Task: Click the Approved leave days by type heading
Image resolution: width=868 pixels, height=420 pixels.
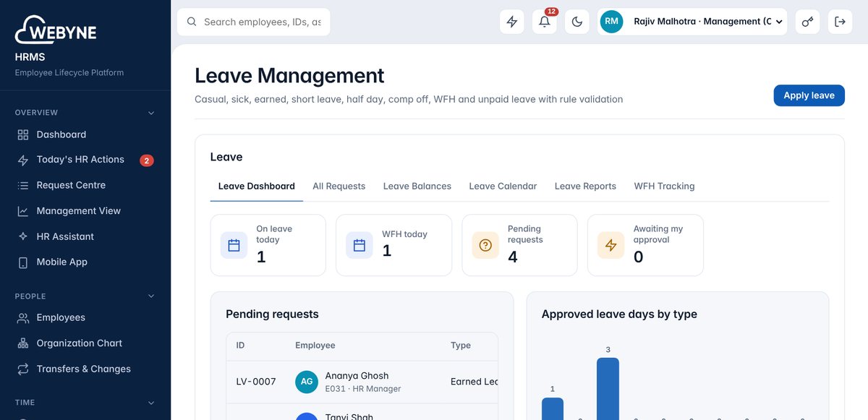Action: (x=619, y=314)
